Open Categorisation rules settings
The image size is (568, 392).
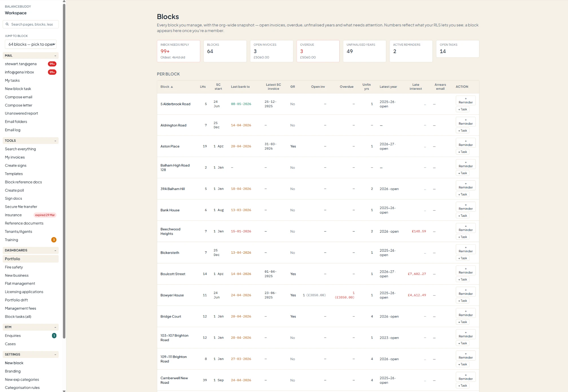coord(22,387)
